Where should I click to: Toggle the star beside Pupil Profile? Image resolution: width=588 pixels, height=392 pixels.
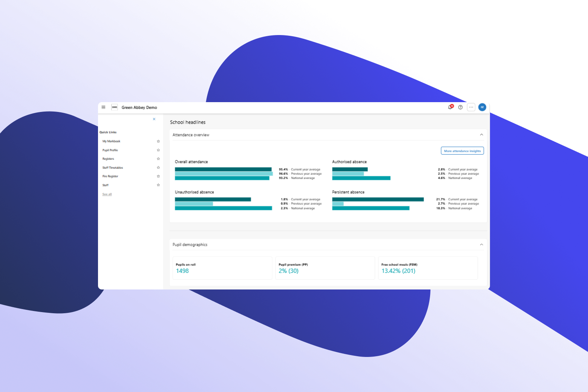(158, 150)
